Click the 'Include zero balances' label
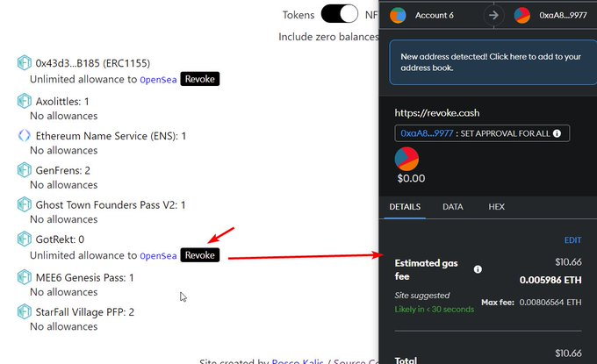Image resolution: width=597 pixels, height=364 pixels. tap(328, 37)
